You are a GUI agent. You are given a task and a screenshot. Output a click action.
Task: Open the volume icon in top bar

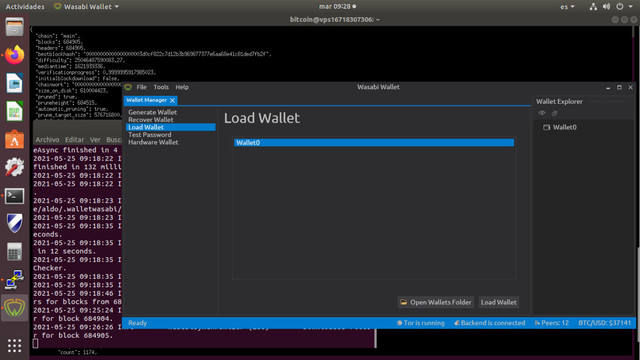(x=606, y=7)
